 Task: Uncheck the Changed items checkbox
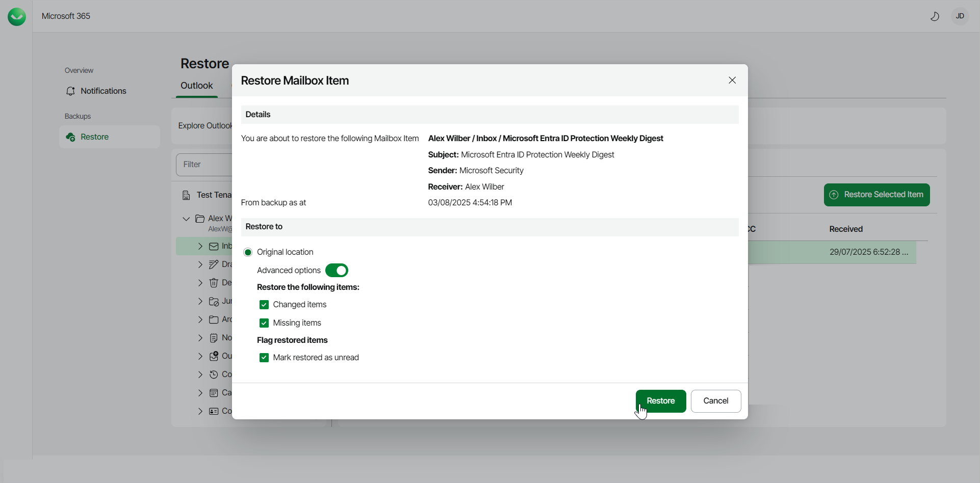(264, 304)
